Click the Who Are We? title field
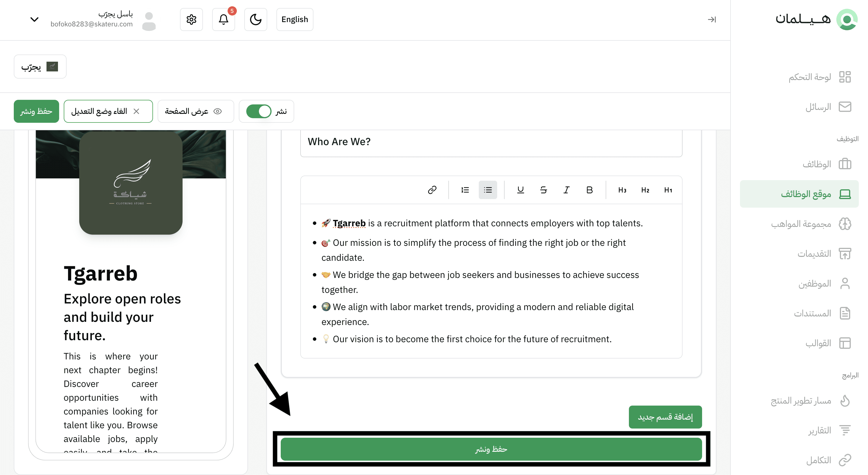The image size is (868, 475). (x=491, y=142)
